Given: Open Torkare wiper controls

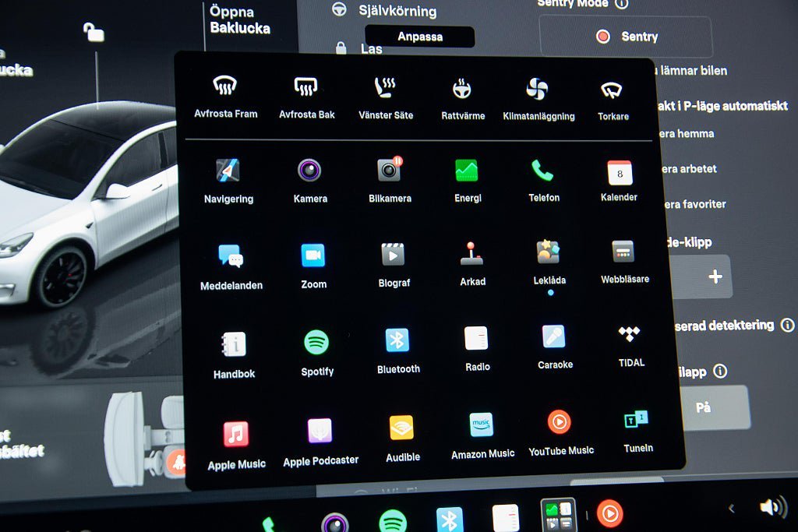Looking at the screenshot, I should [613, 100].
